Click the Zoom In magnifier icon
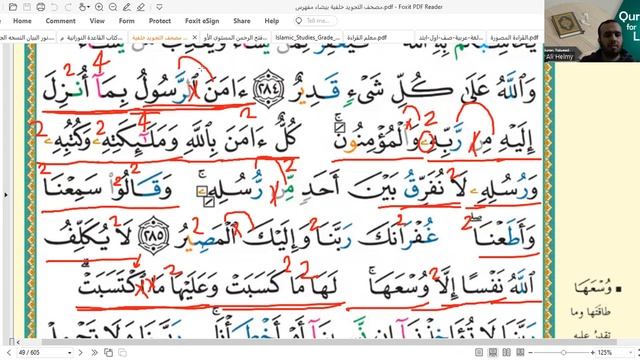640x360 pixels. coord(99,7)
